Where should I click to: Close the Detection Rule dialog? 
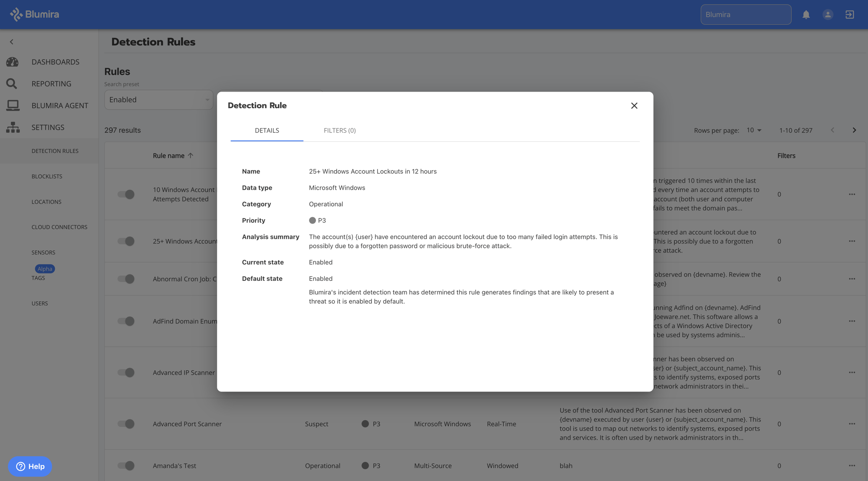[x=634, y=105]
